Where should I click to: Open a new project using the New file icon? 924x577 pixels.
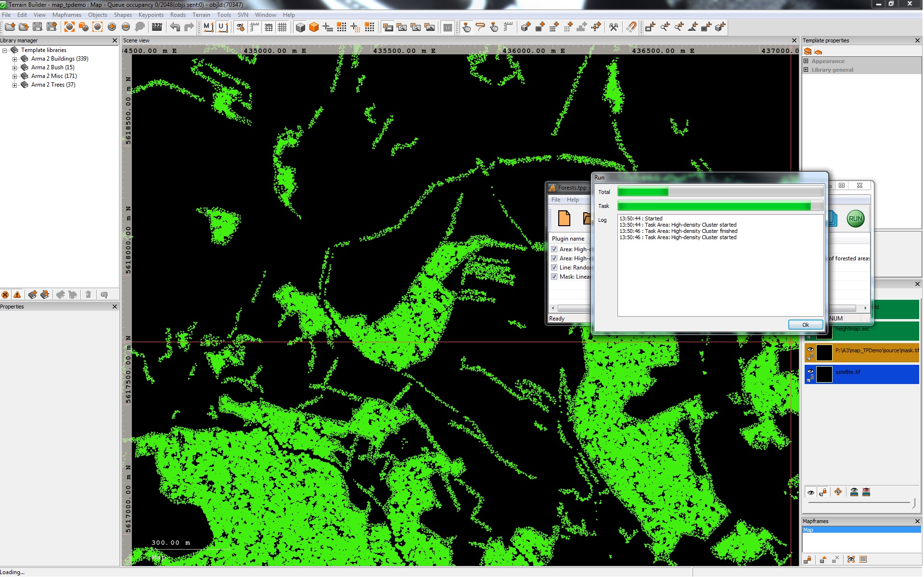[9, 27]
